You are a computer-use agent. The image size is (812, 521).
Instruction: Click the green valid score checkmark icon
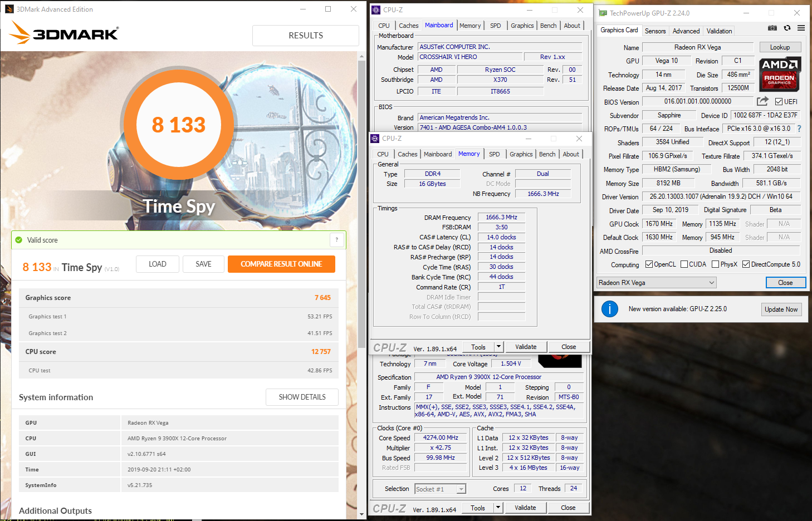19,240
